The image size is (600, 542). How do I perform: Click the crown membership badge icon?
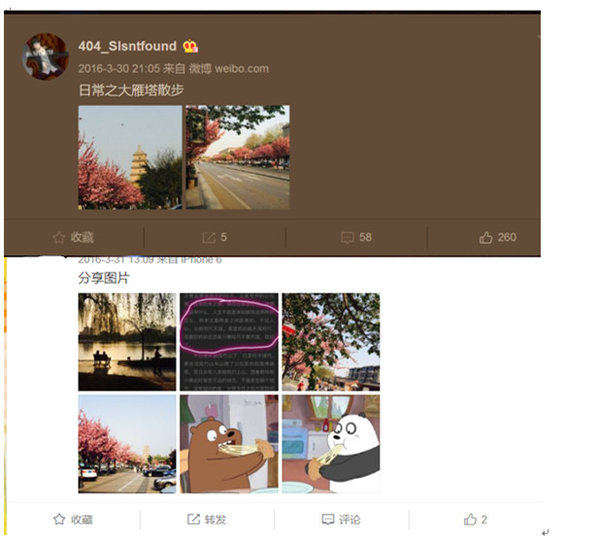[190, 46]
